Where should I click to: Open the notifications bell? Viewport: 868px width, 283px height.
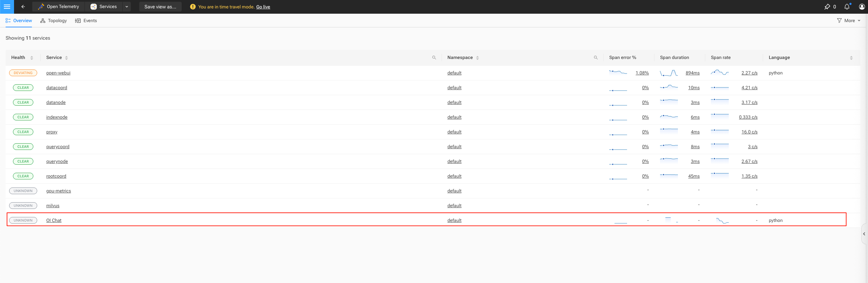(x=847, y=7)
